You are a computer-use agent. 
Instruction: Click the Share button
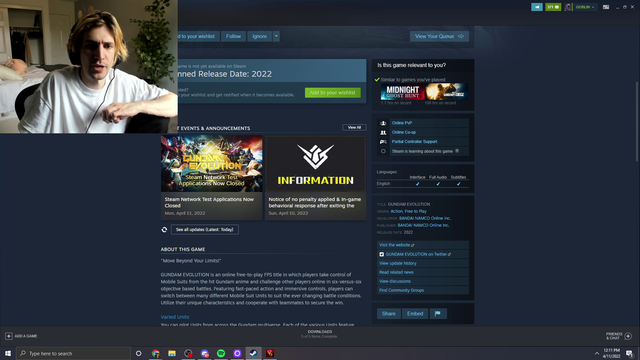point(389,313)
